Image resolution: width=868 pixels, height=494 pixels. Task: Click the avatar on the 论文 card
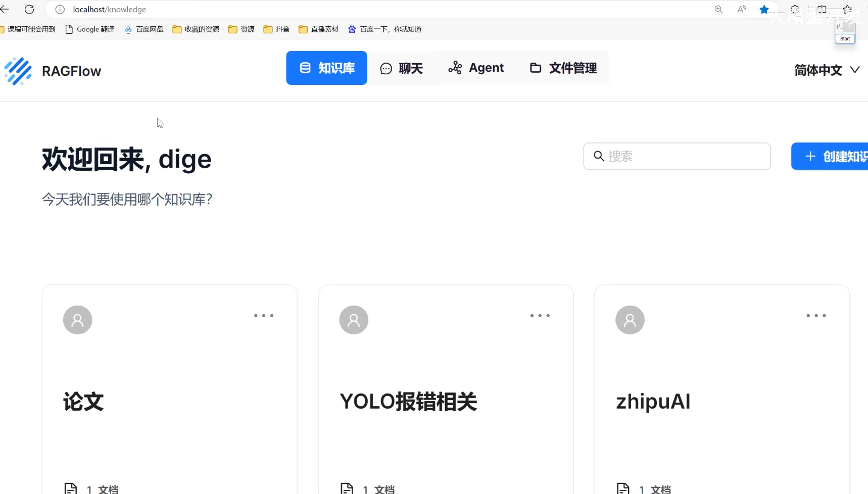[x=77, y=320]
